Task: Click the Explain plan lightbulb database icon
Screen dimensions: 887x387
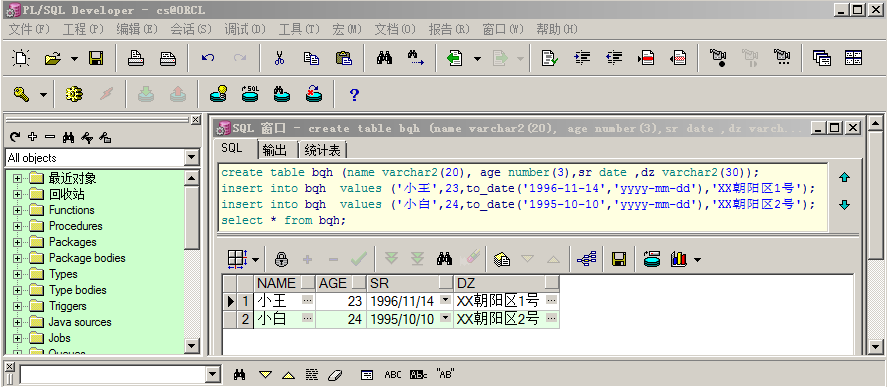Action: tap(218, 93)
